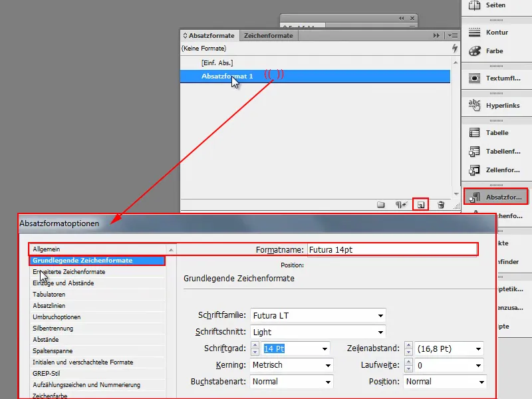Collapse panel using double arrow icon

coord(436,36)
